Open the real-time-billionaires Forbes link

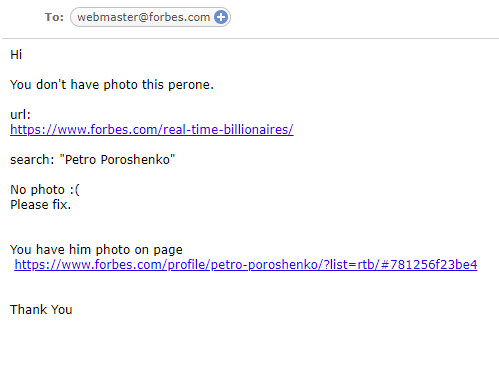152,129
